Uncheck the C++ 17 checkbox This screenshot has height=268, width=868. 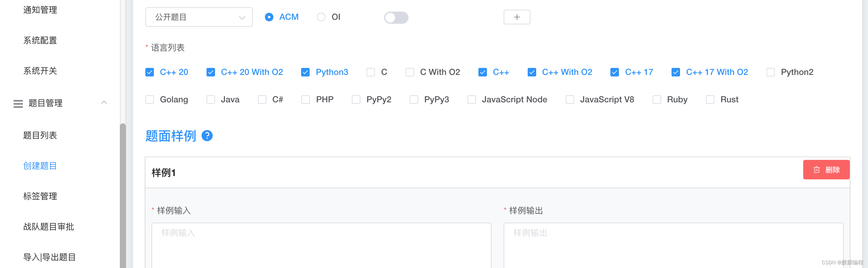click(615, 72)
